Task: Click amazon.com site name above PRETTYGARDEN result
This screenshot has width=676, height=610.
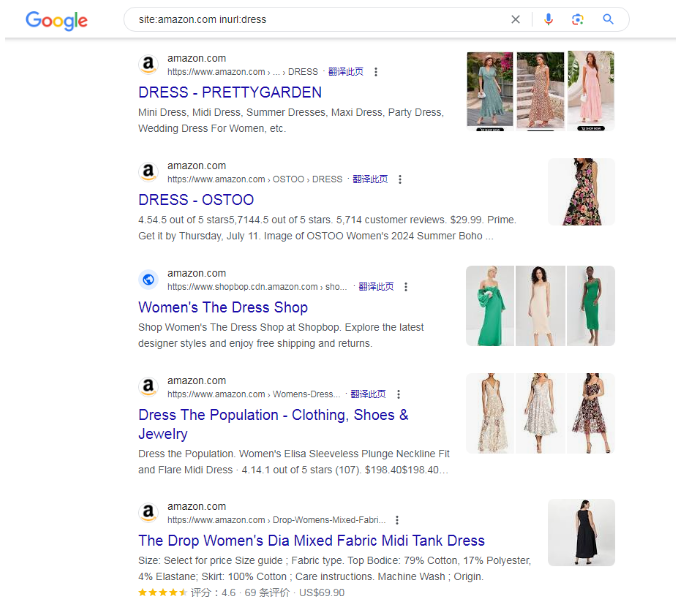Action: click(x=197, y=58)
